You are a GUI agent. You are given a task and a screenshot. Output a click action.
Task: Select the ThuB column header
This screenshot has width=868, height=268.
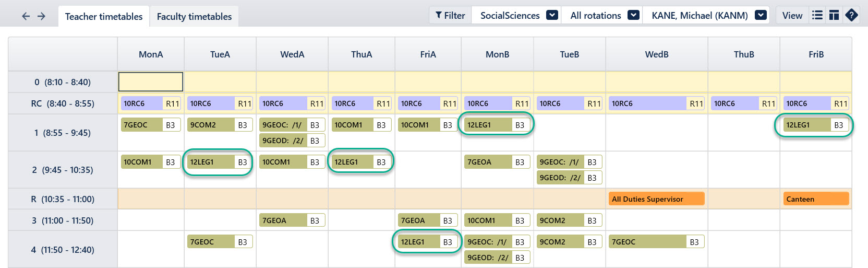point(744,54)
